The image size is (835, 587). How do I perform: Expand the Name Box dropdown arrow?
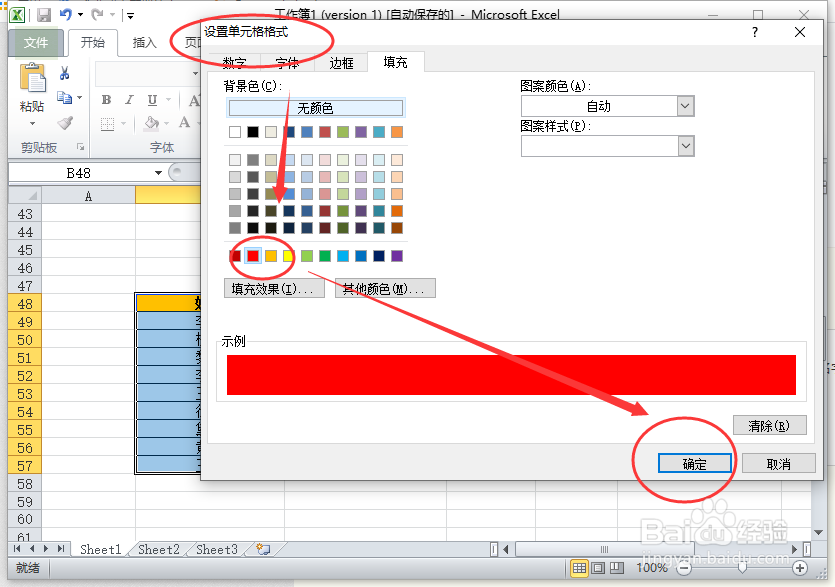[158, 173]
